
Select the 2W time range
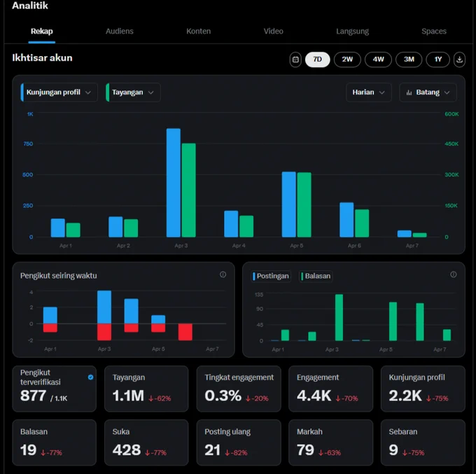pos(347,60)
